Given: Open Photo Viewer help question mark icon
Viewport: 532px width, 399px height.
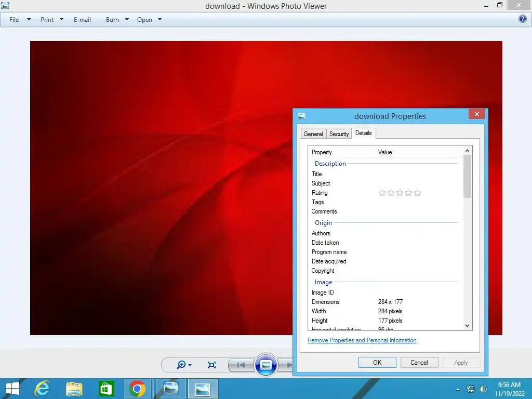Looking at the screenshot, I should pyautogui.click(x=523, y=19).
